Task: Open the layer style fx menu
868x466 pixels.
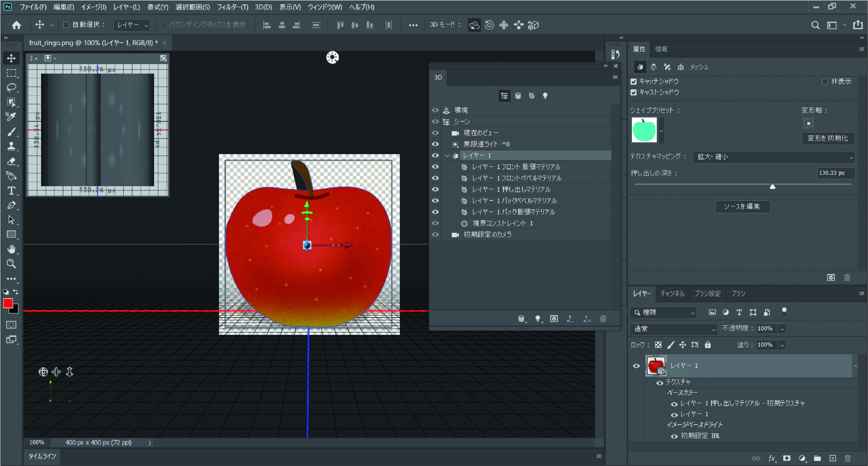Action: (x=772, y=458)
